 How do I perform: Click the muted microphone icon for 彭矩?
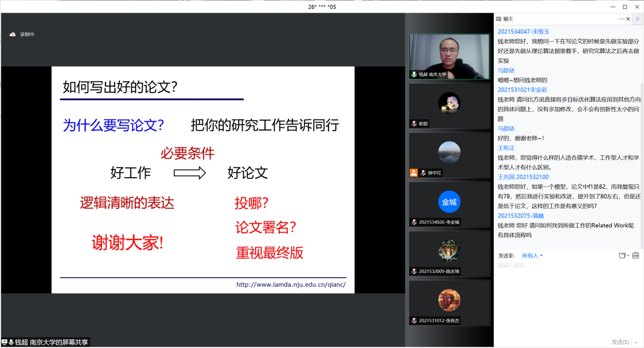pyautogui.click(x=414, y=124)
